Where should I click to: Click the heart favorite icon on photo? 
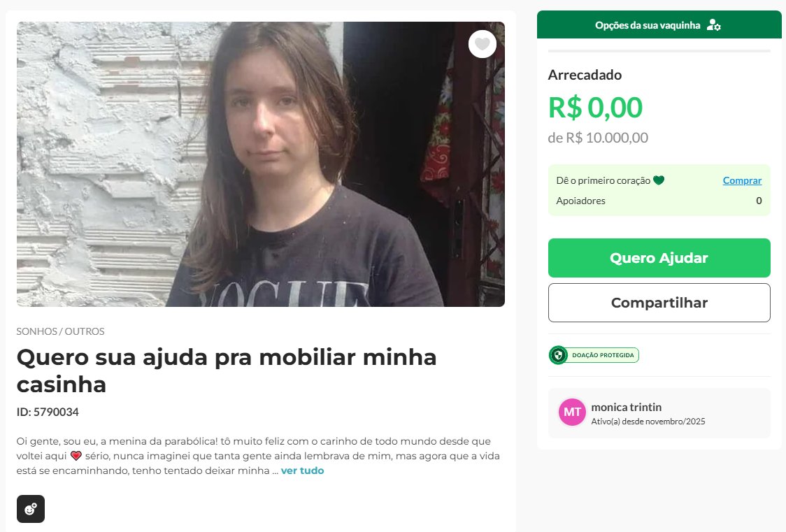click(483, 44)
